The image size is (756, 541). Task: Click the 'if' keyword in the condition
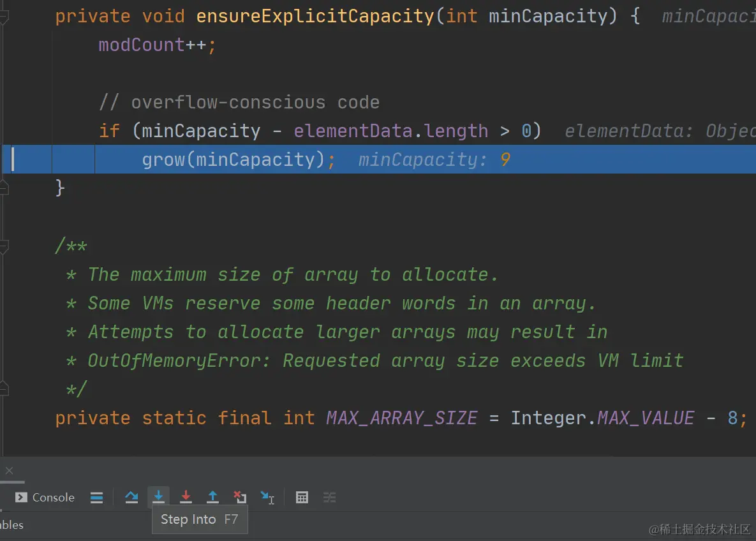coord(110,131)
